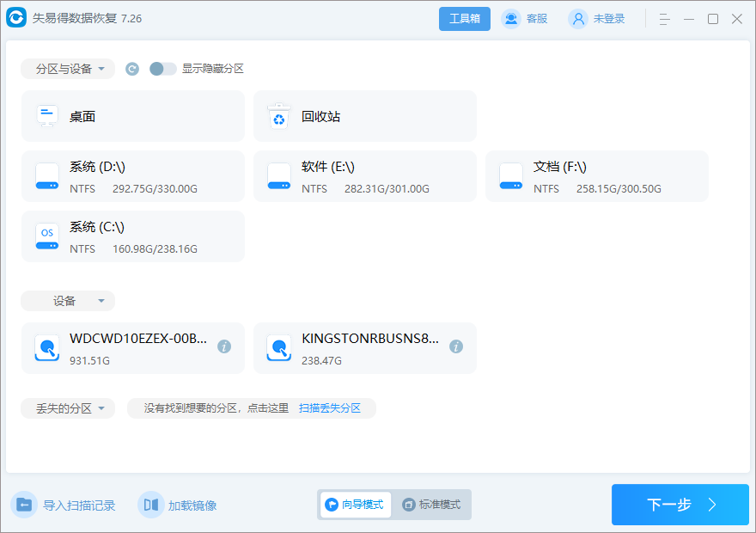Select the KINGSTON 238.47G device card
This screenshot has height=533, width=756.
[x=364, y=347]
